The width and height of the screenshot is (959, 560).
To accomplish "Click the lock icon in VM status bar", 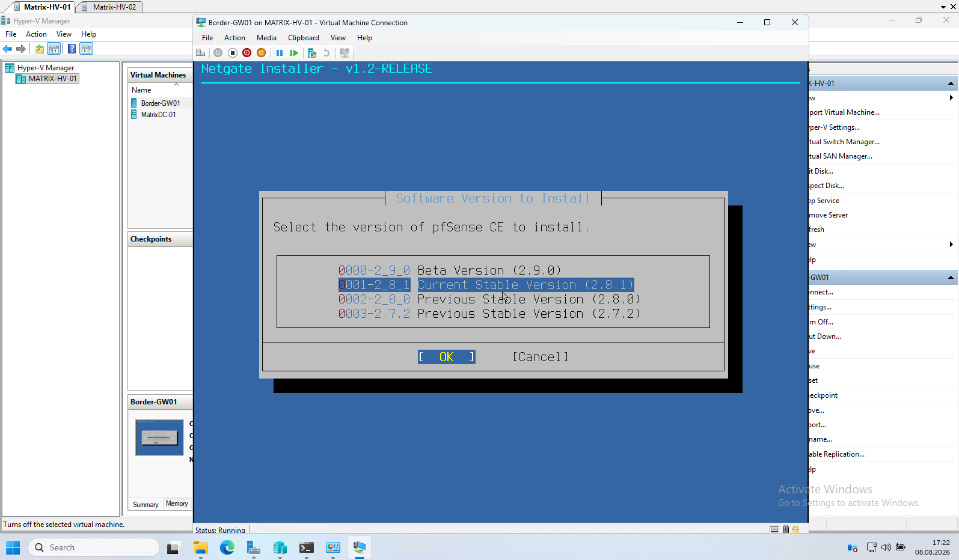I will point(795,529).
